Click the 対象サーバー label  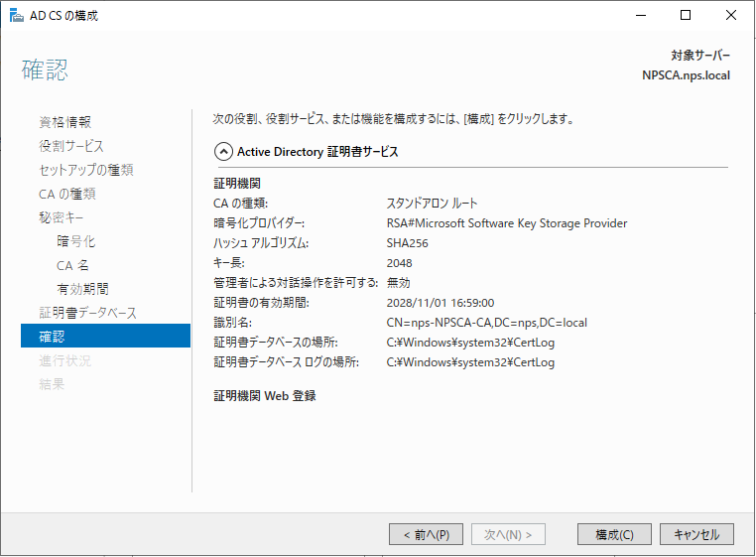tap(700, 56)
